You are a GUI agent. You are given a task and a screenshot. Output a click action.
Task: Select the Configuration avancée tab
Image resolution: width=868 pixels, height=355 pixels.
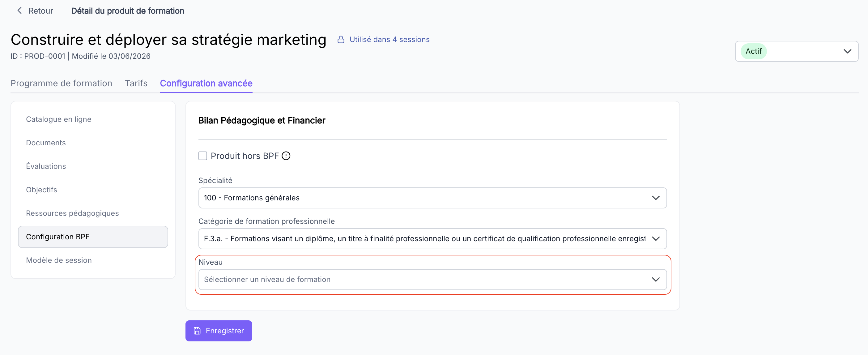pyautogui.click(x=206, y=83)
